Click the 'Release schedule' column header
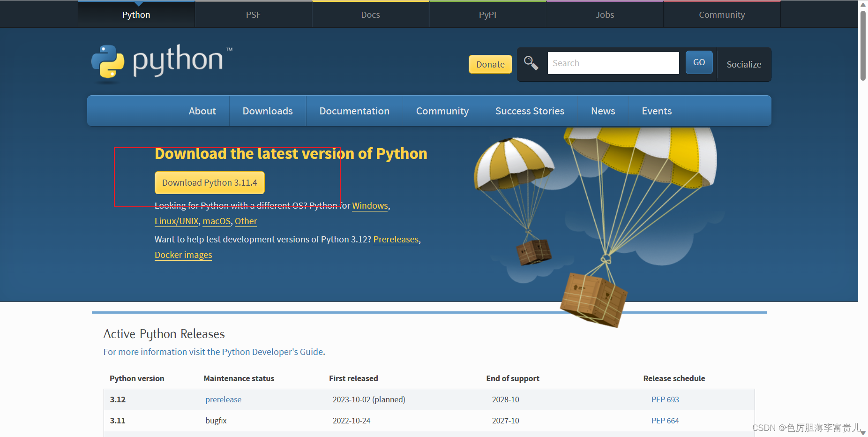 (x=674, y=378)
